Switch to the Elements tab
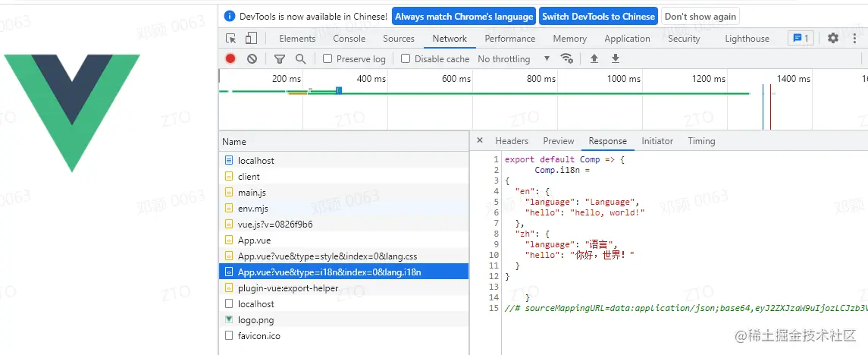The image size is (868, 355). pos(297,39)
